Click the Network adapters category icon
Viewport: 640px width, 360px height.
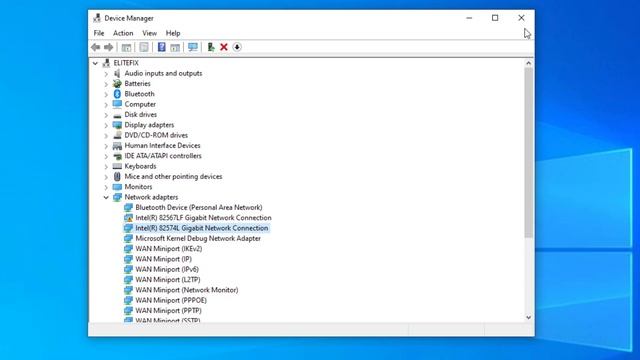click(x=117, y=197)
